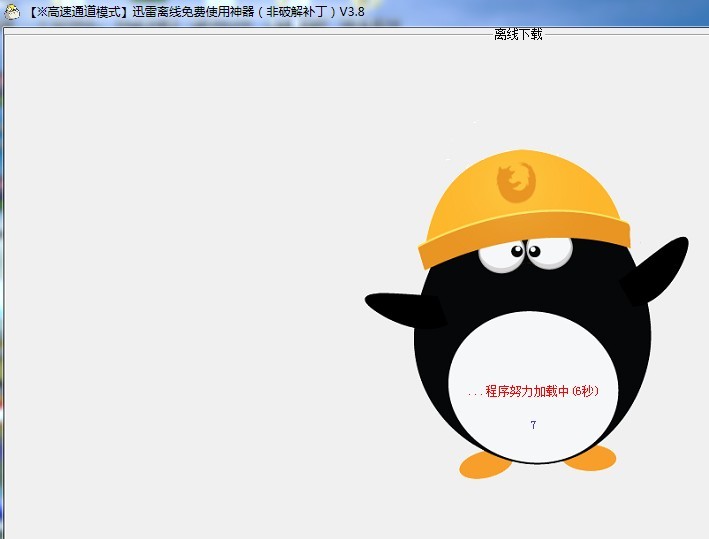Click the Firefox logo on the yellow helmet
The height and width of the screenshot is (539, 709).
(517, 182)
